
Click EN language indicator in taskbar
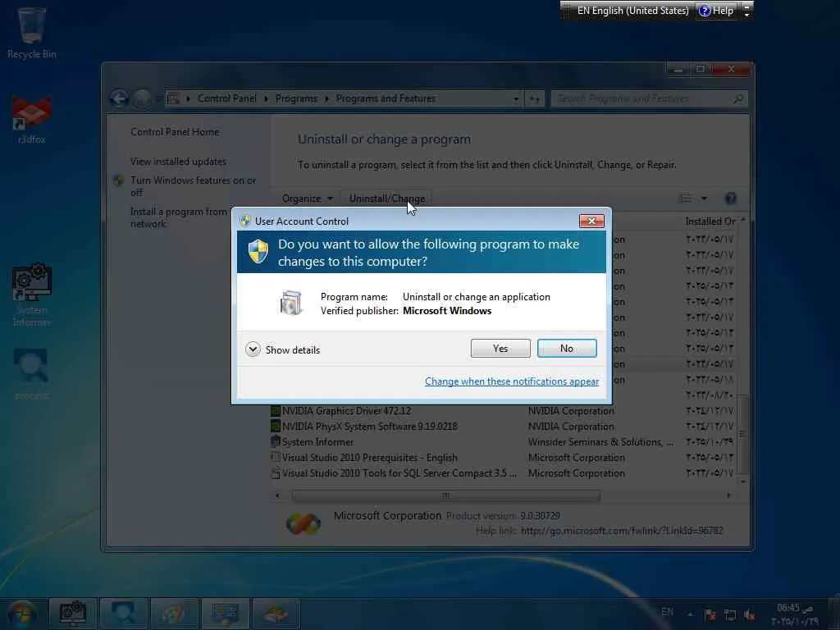[667, 612]
